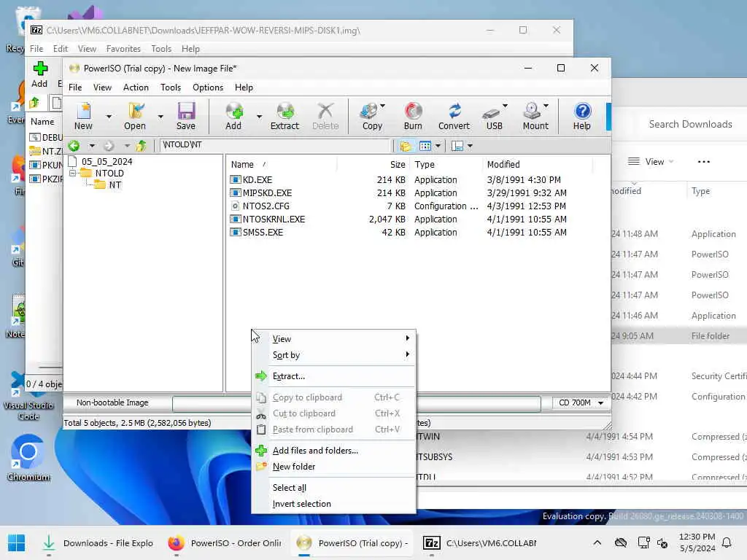Viewport: 747px width, 560px height.
Task: Select the 05_05_2024 root tree item
Action: pyautogui.click(x=107, y=161)
